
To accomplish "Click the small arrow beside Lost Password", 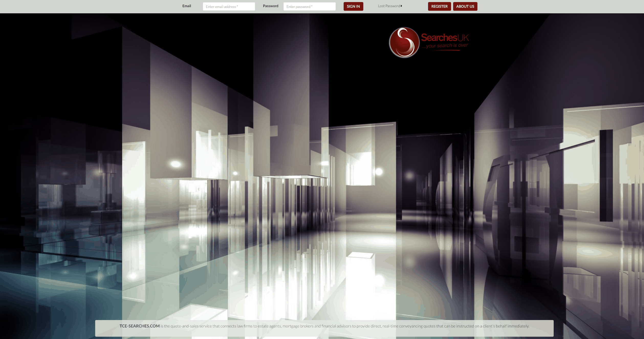I will point(401,6).
